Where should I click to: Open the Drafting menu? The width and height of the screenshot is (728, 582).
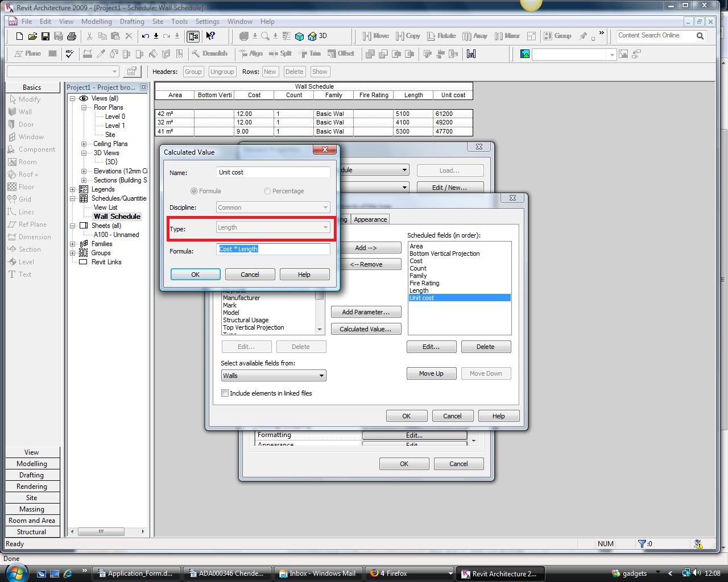point(132,22)
